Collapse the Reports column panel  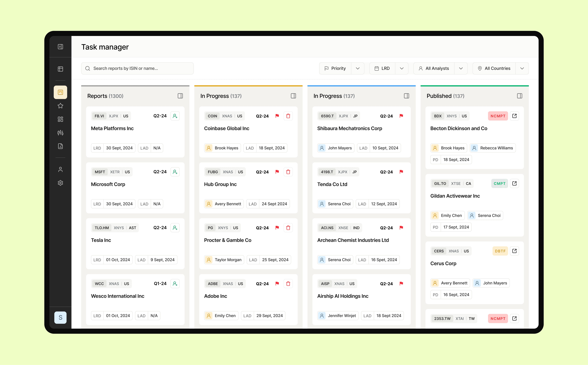tap(180, 96)
